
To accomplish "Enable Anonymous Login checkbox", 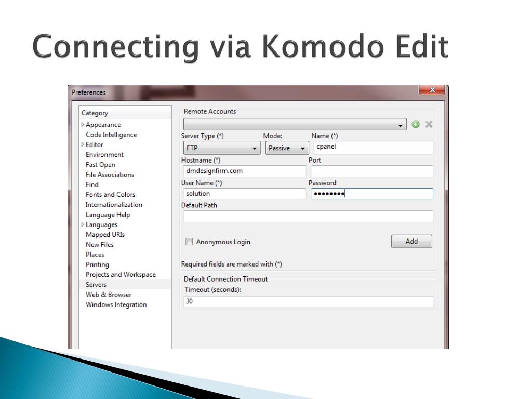I will (x=189, y=242).
